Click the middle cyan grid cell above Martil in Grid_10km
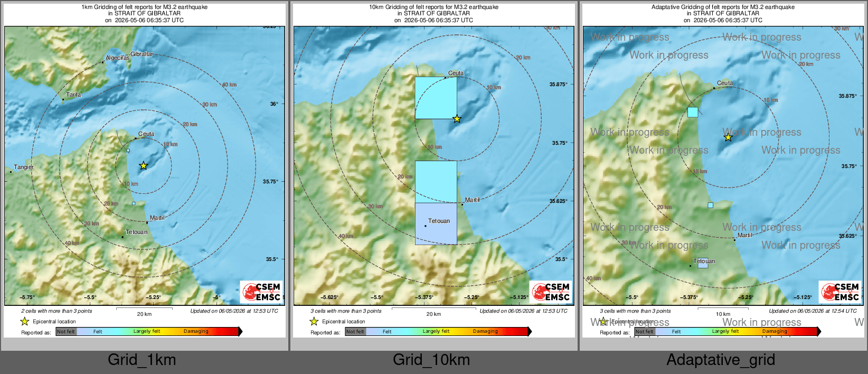 point(436,182)
